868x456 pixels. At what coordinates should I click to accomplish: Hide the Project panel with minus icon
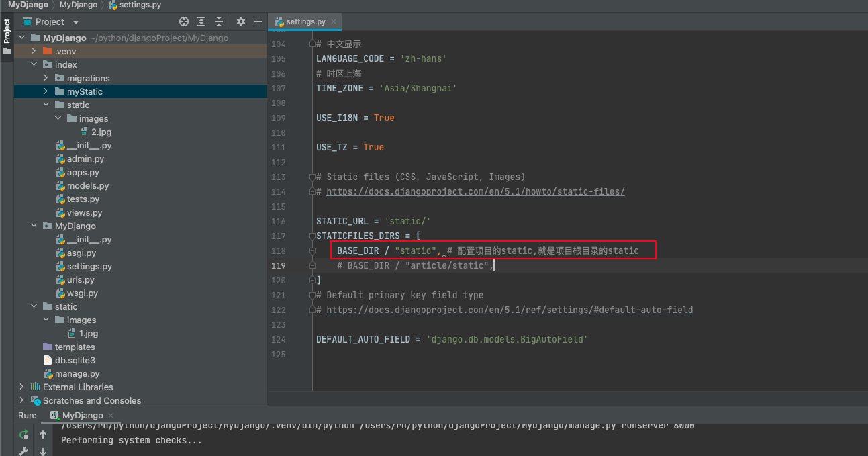257,21
